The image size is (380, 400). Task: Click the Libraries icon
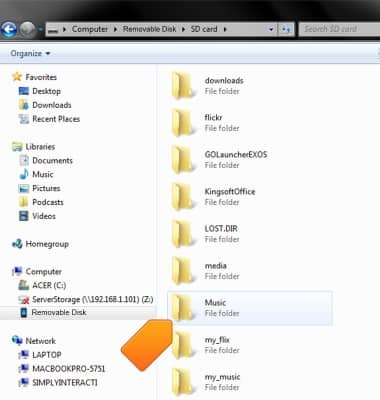click(17, 147)
